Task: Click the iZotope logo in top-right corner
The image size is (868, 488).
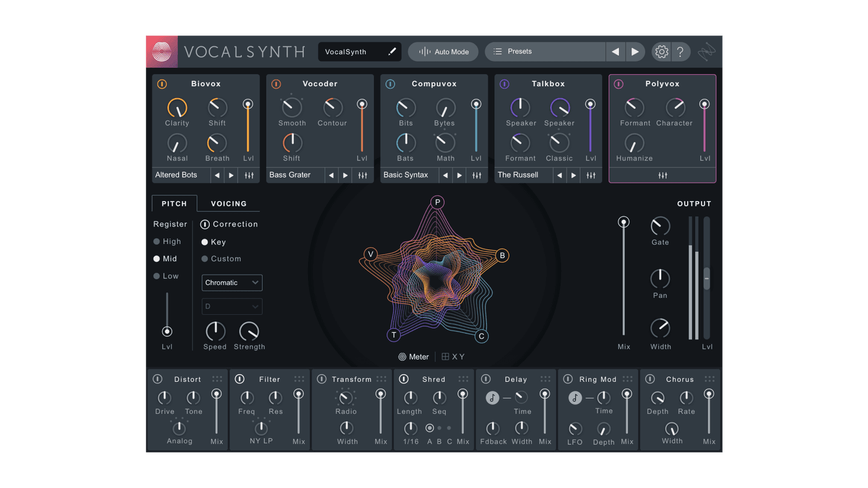Action: [x=706, y=51]
